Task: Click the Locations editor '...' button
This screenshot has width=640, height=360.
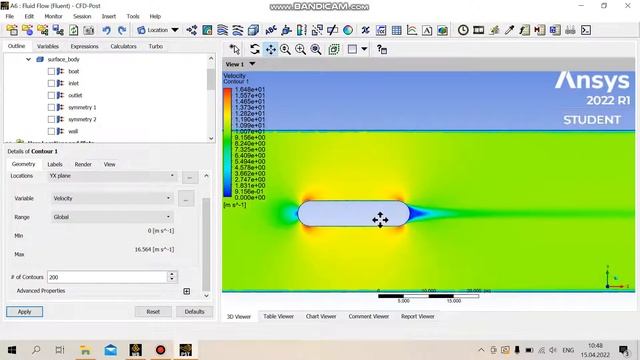Action: (190, 178)
